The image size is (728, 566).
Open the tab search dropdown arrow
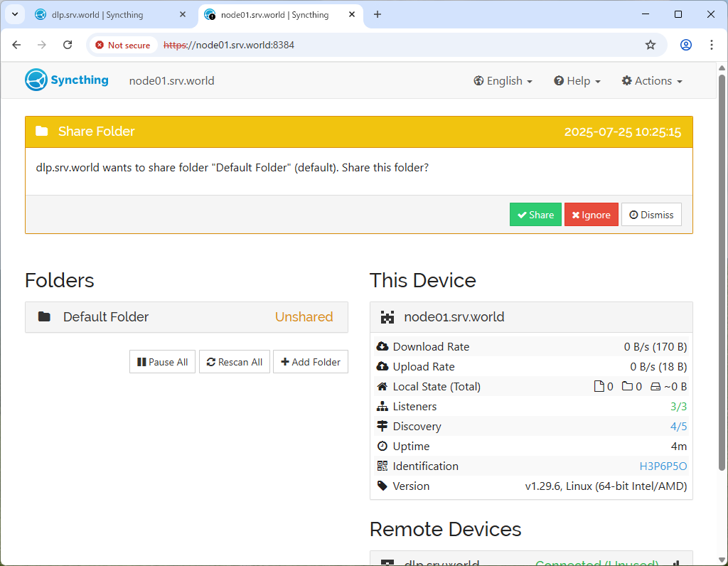[15, 14]
